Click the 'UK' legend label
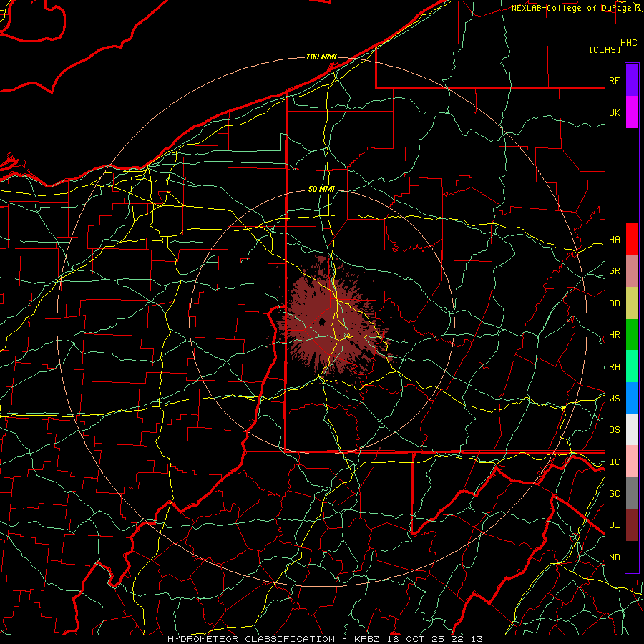This screenshot has height=644, width=644. click(x=614, y=112)
